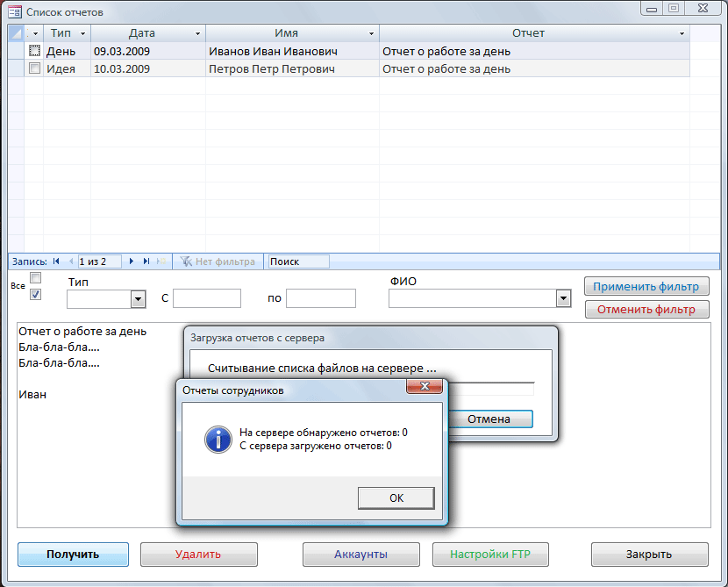Uncheck the lower checked 'Все' checkbox
Screen dimensions: 728x587
point(35,295)
